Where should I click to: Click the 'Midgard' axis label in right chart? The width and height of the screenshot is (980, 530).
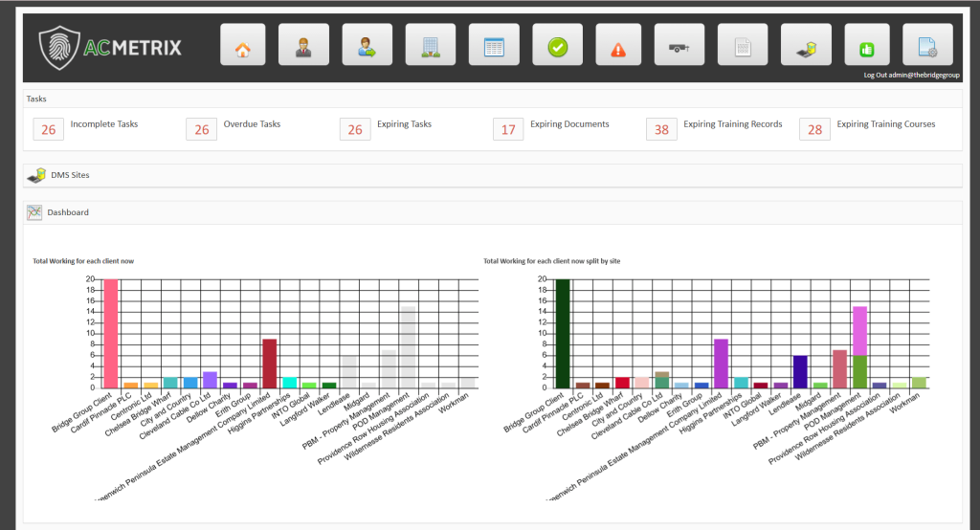point(808,401)
